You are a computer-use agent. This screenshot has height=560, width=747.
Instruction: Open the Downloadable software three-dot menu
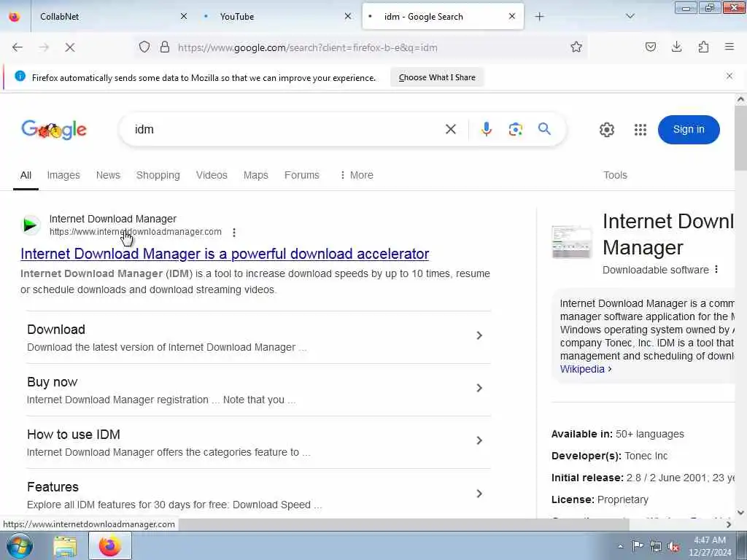pyautogui.click(x=716, y=270)
